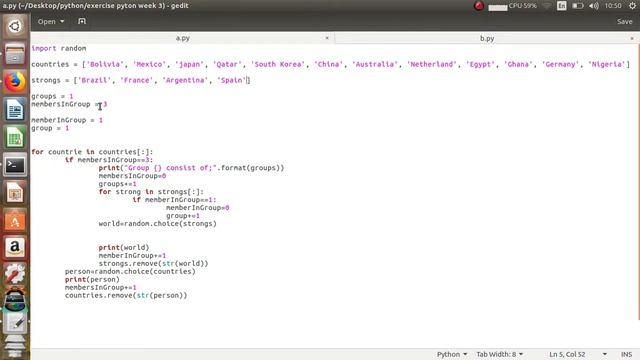
Task: Click the 'print(person)' line
Action: click(92, 280)
